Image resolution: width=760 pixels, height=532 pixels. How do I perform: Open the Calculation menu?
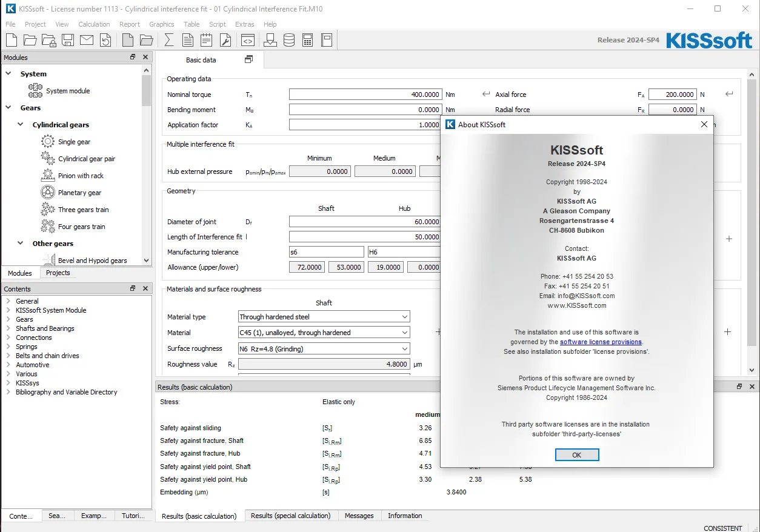(94, 24)
